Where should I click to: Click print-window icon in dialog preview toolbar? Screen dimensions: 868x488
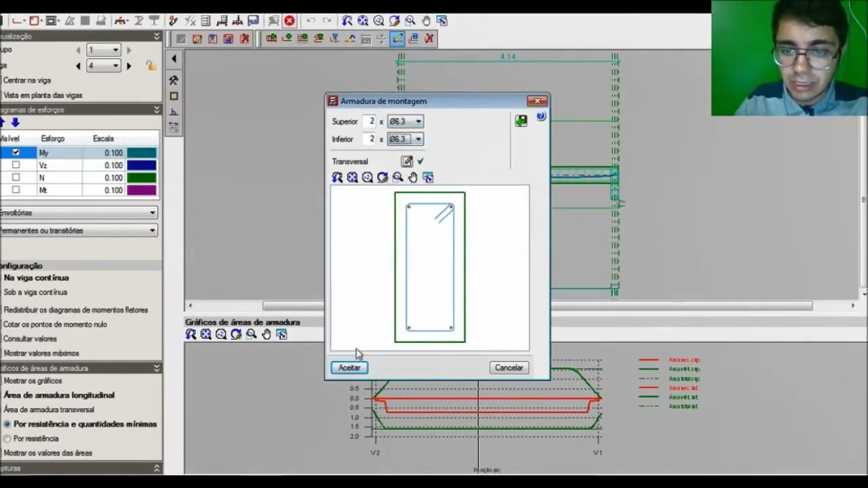(428, 178)
